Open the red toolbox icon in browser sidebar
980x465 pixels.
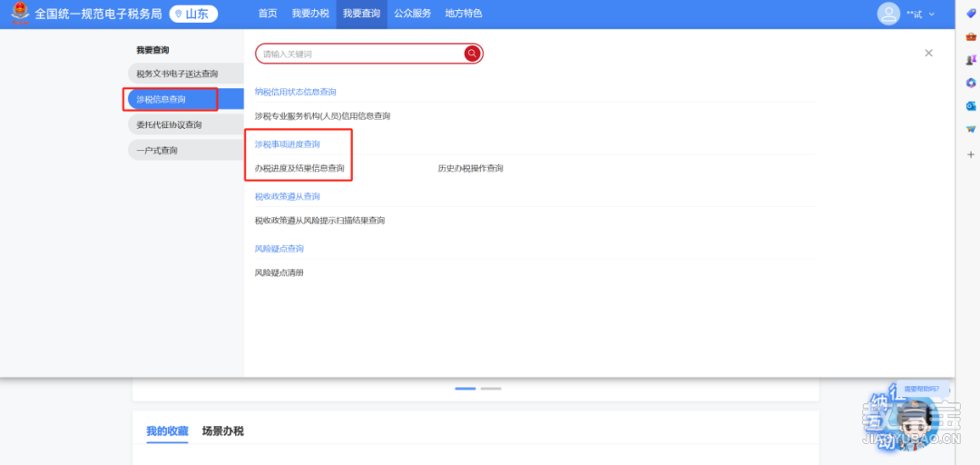tap(971, 37)
